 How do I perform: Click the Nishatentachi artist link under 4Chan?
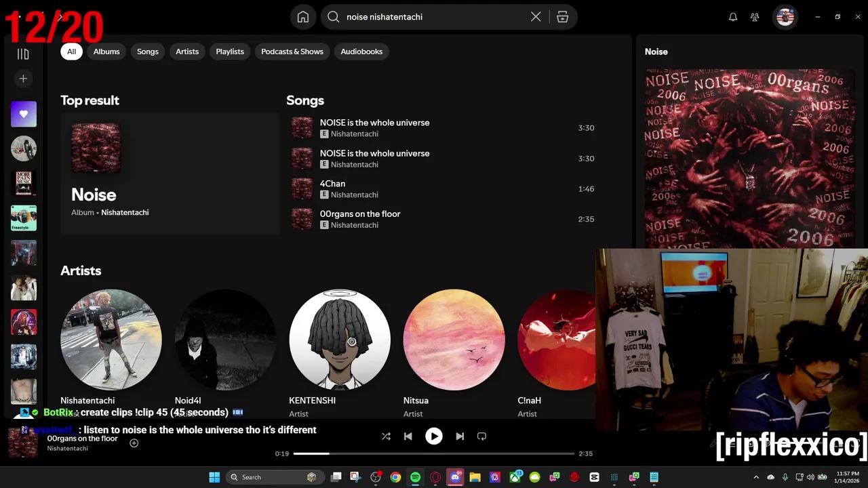tap(355, 195)
